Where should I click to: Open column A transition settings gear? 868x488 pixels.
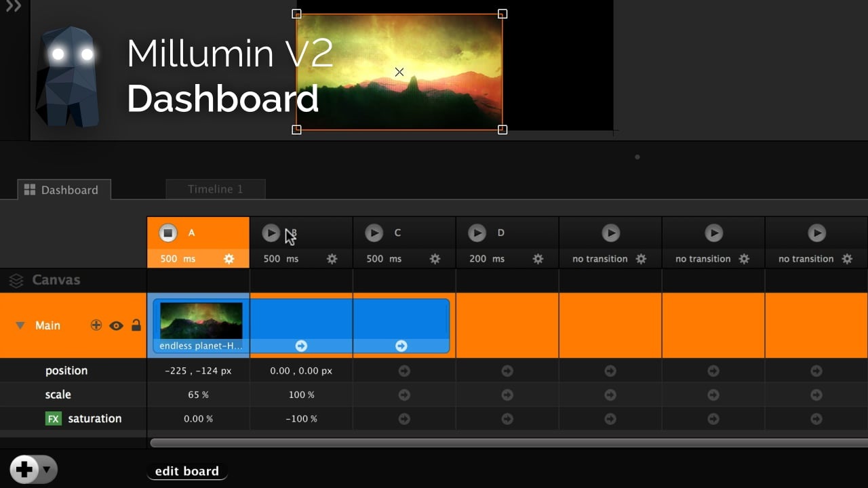[x=229, y=259]
